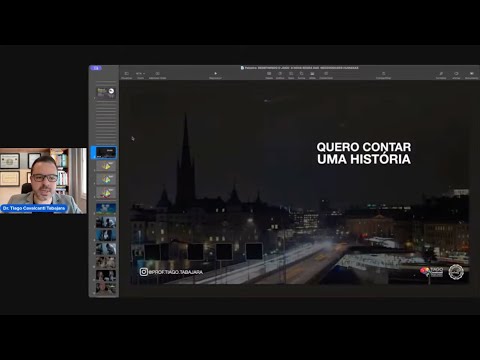Open the Documento inspector panel
Screen dimensions: 480x360
(471, 75)
